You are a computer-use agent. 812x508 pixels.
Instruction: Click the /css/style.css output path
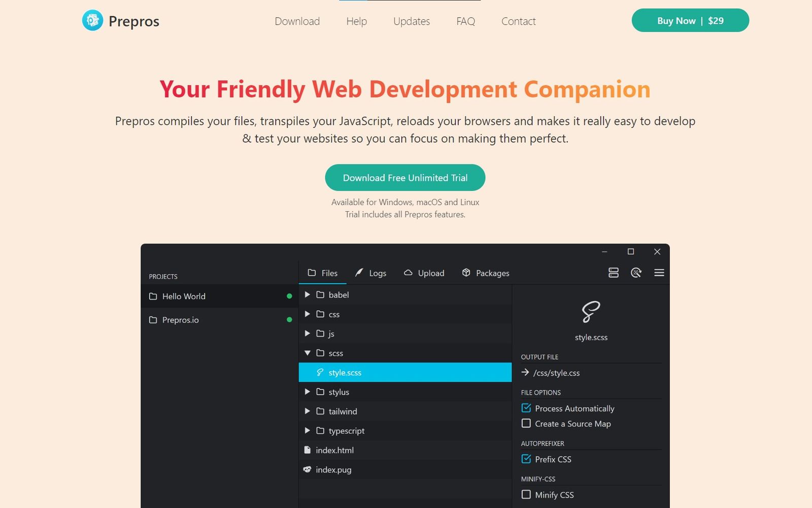click(556, 373)
